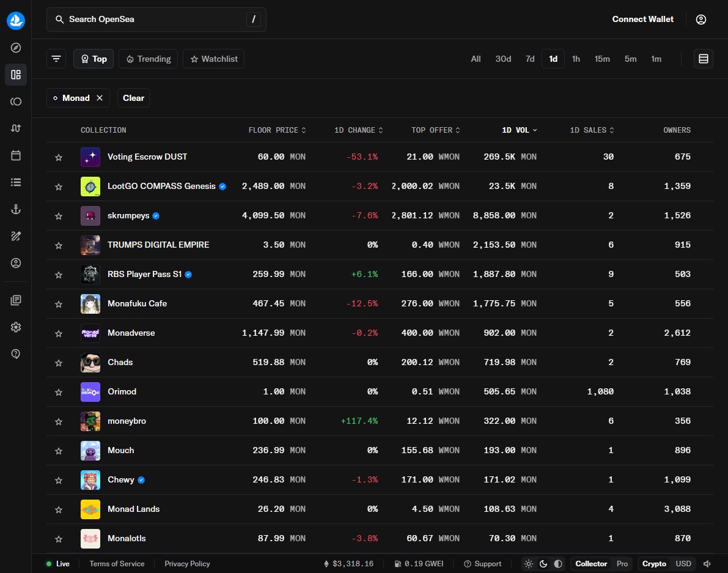
Task: Open the Rewards anchor sidebar icon
Action: click(x=16, y=209)
